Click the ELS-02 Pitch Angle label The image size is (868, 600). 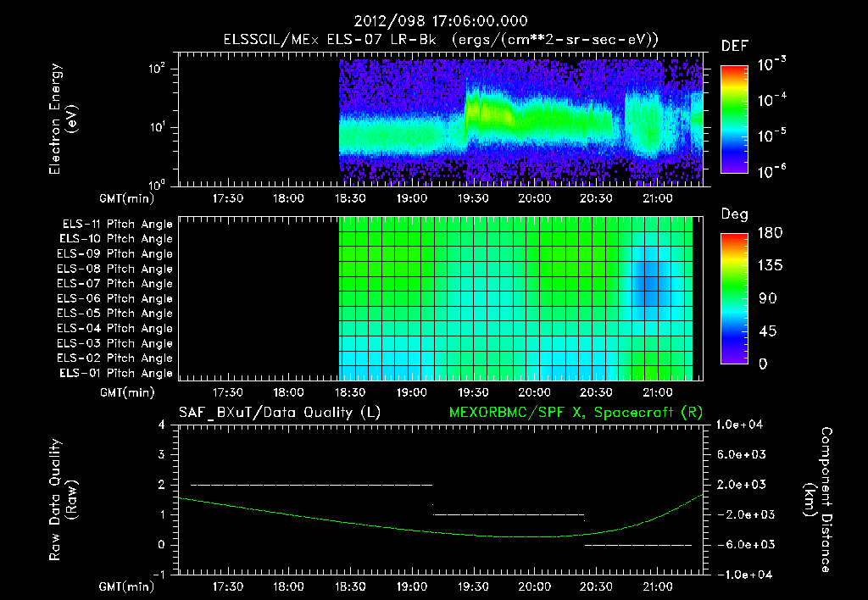tap(114, 358)
